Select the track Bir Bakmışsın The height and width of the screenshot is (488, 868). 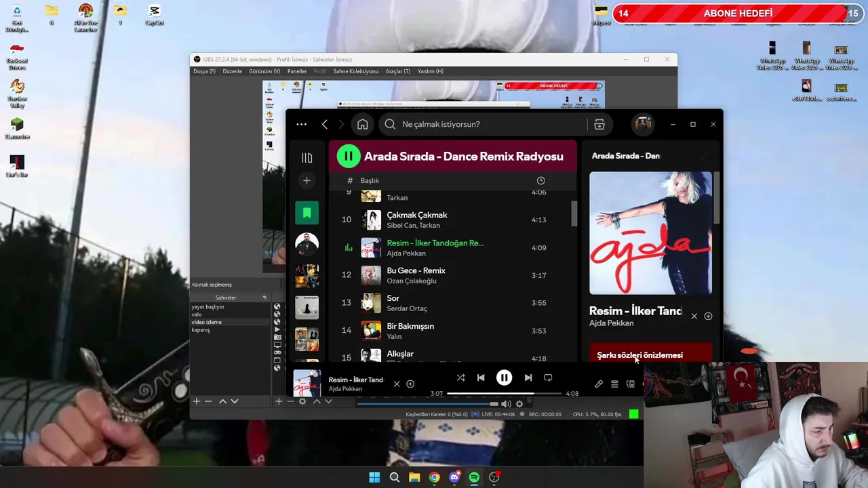click(452, 331)
